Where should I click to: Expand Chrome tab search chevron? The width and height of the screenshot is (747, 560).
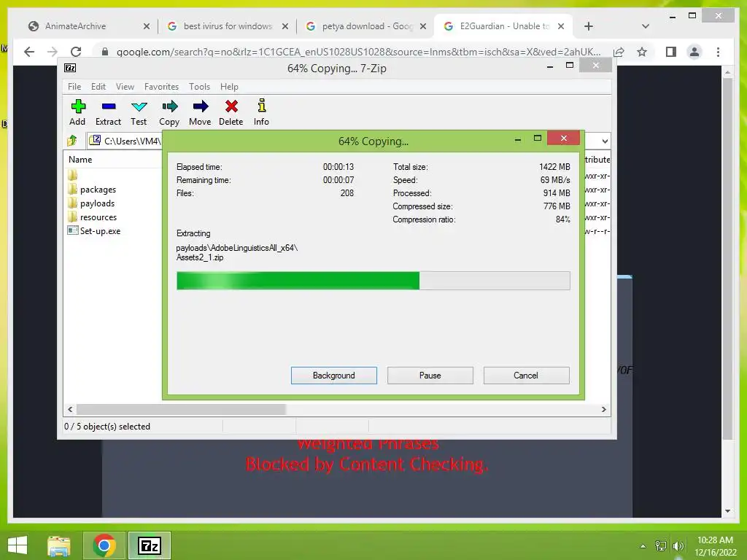coord(646,26)
